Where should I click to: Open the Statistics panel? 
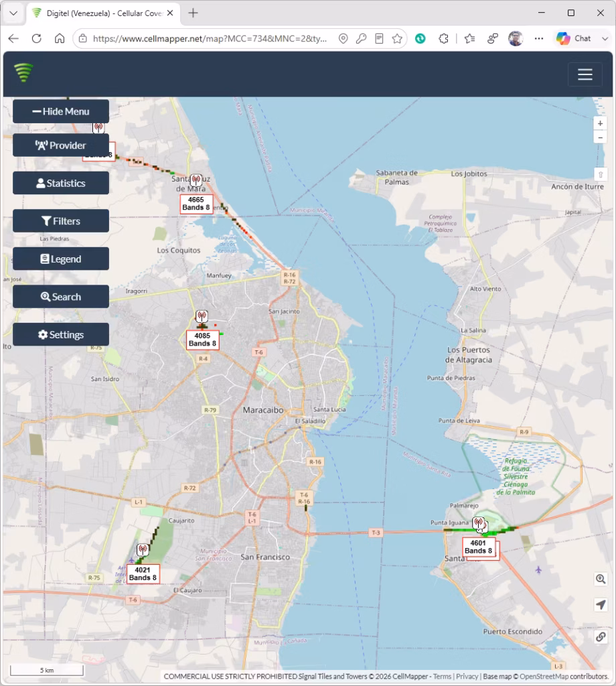tap(61, 184)
